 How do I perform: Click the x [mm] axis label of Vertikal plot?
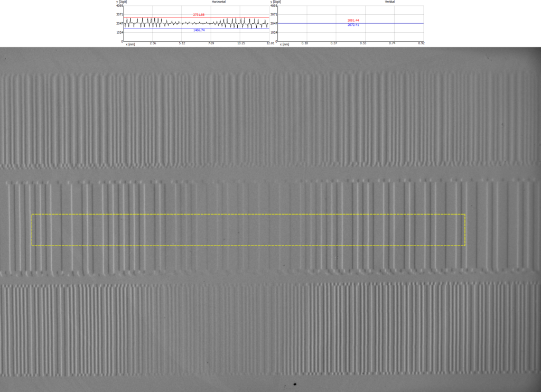285,44
